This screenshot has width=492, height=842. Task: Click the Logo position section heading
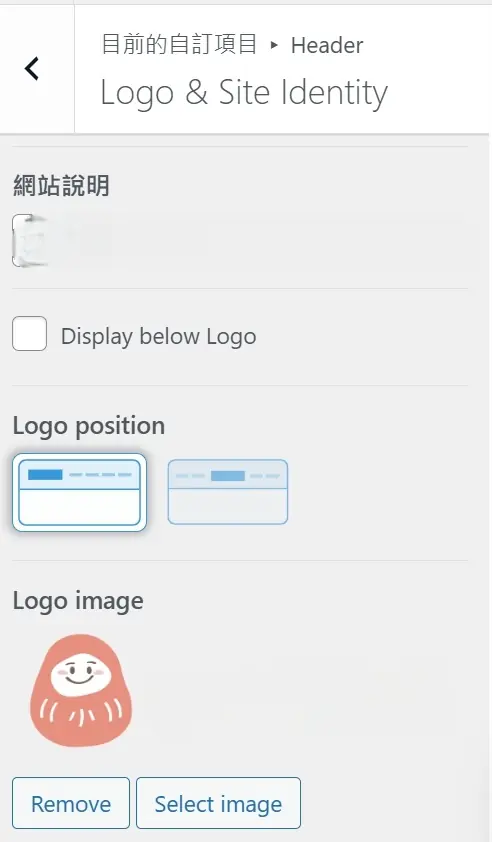pyautogui.click(x=89, y=426)
